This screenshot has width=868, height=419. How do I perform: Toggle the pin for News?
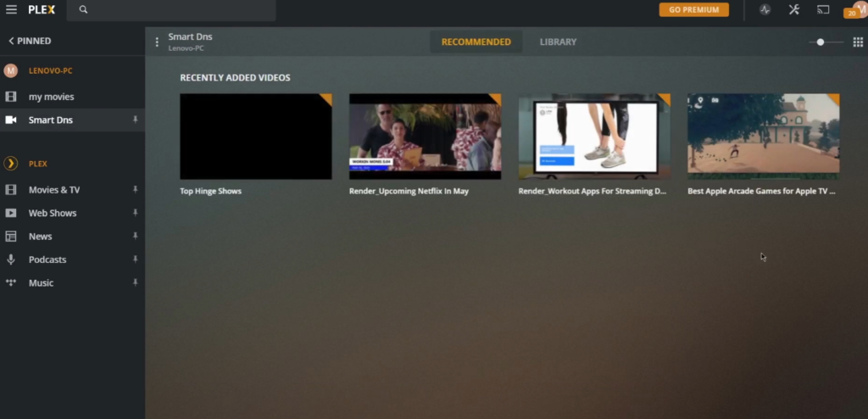(135, 236)
